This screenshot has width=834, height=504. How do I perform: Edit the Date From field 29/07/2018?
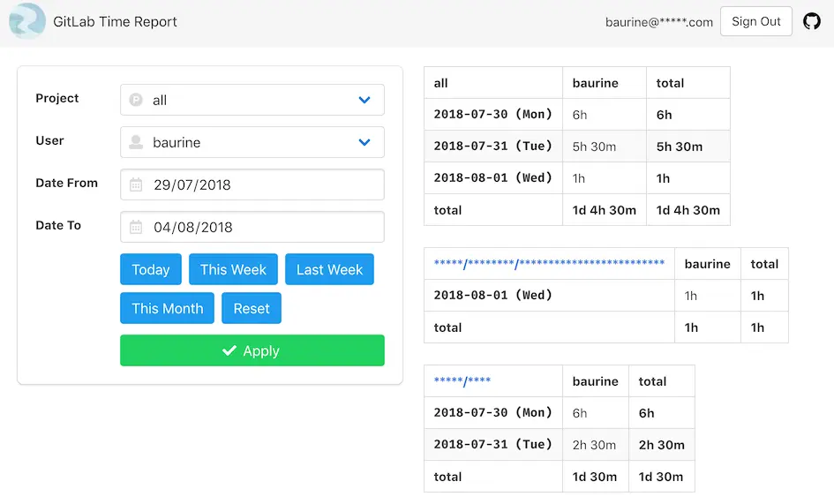tap(252, 184)
